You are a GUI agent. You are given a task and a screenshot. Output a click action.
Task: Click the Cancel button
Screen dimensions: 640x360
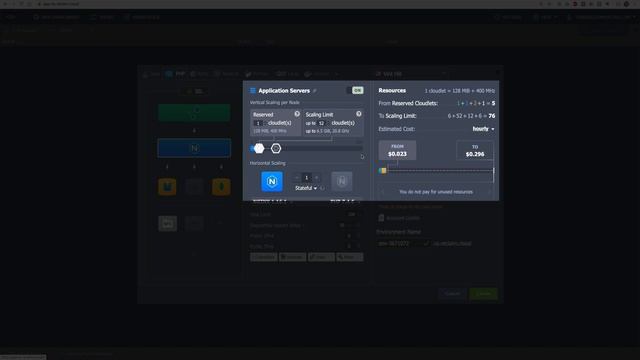click(452, 293)
